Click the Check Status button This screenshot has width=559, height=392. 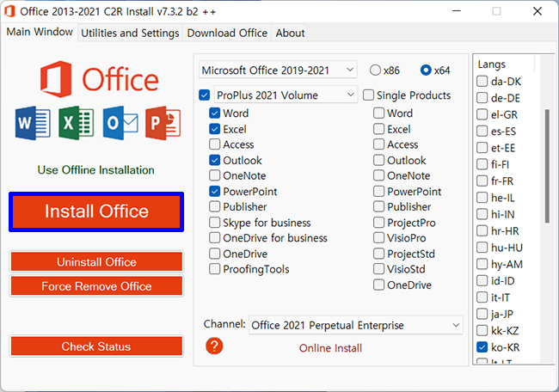(x=96, y=346)
